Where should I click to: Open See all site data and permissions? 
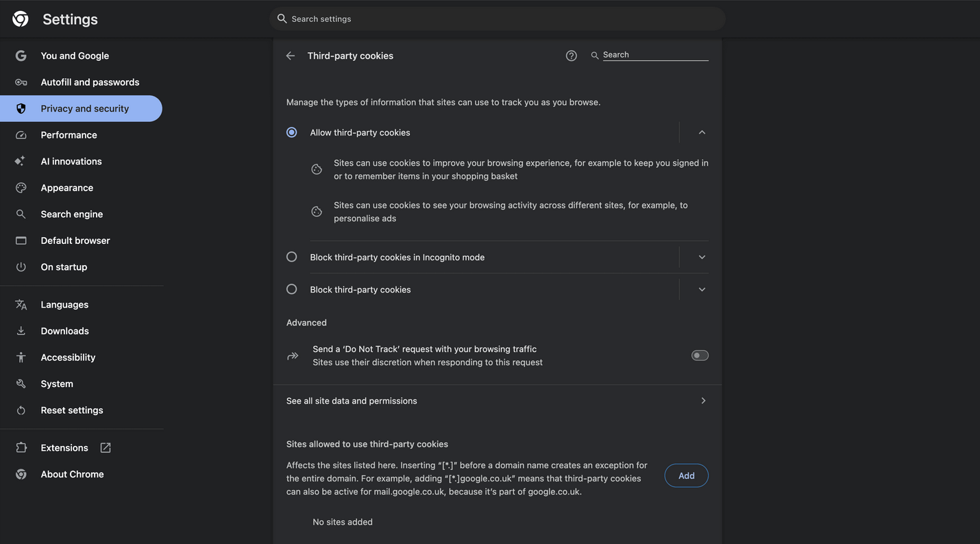pyautogui.click(x=497, y=401)
